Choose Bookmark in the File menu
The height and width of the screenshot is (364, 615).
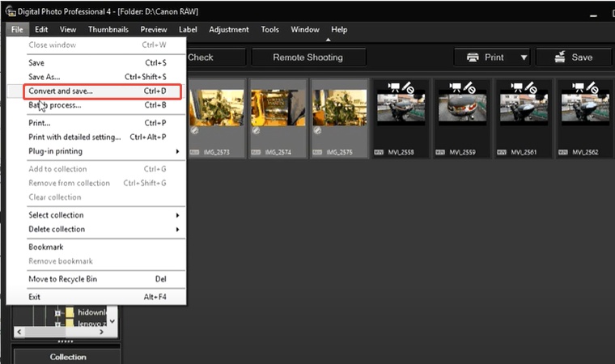(x=96, y=247)
